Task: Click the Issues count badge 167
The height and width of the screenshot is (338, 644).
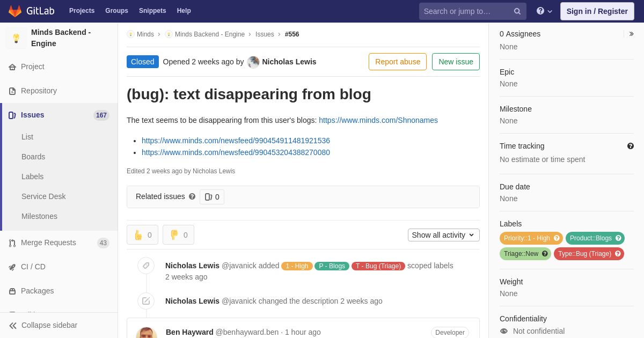Action: [101, 115]
